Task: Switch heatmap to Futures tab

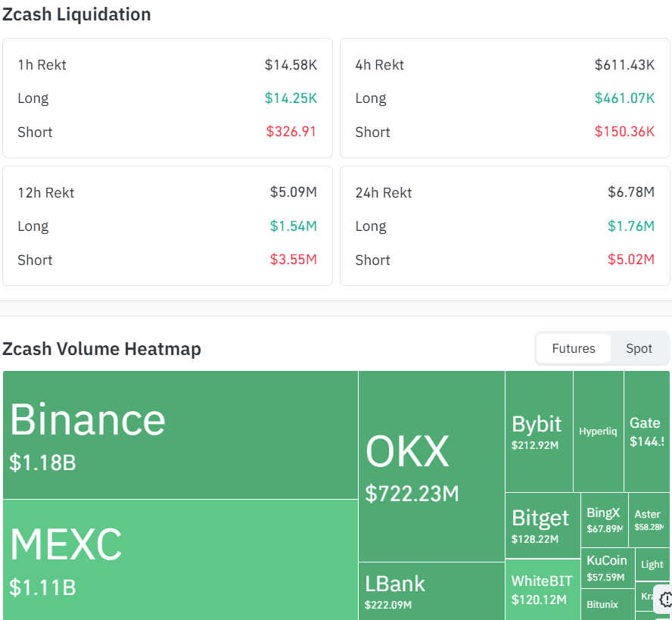Action: pyautogui.click(x=574, y=348)
